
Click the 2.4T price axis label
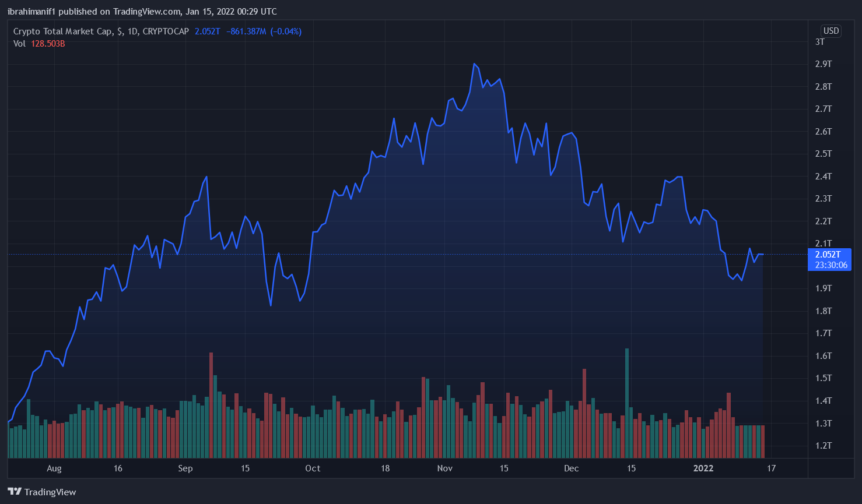(x=824, y=177)
